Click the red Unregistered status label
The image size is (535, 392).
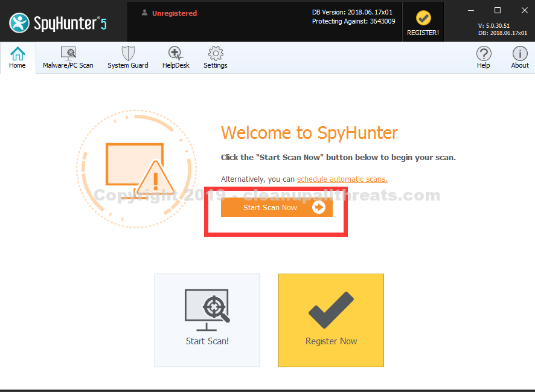click(174, 13)
